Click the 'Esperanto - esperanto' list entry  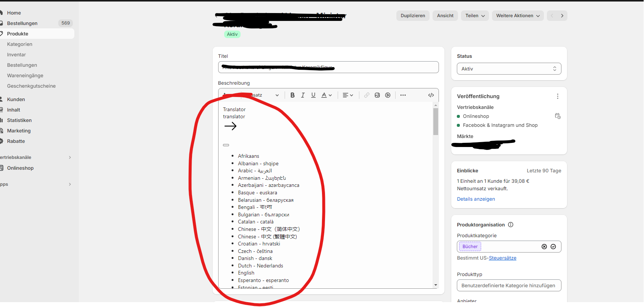[263, 281]
